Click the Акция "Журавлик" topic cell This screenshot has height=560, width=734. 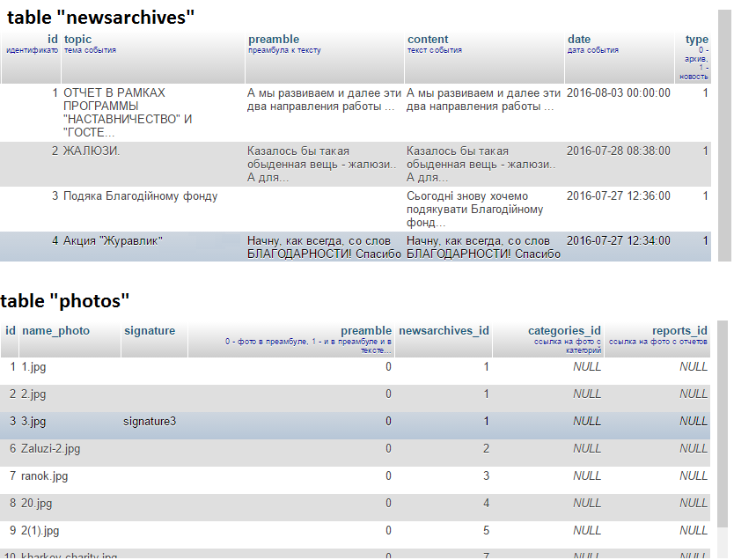tap(113, 241)
